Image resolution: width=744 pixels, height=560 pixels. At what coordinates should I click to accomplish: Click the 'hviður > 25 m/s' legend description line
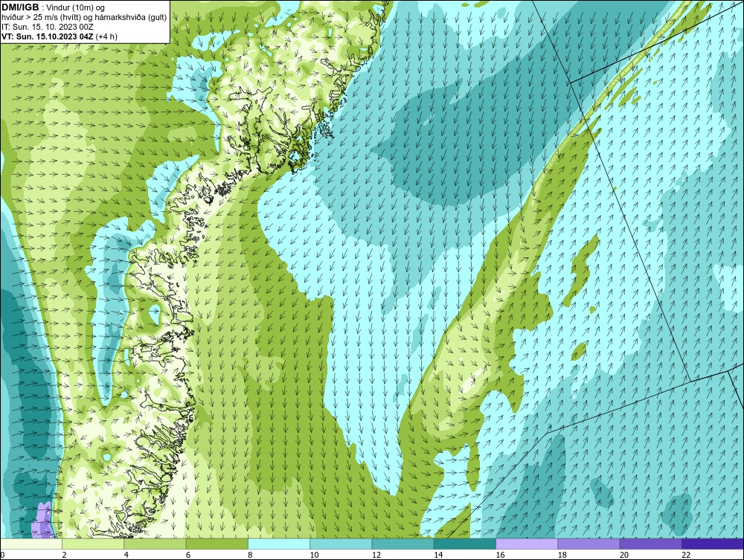point(84,17)
